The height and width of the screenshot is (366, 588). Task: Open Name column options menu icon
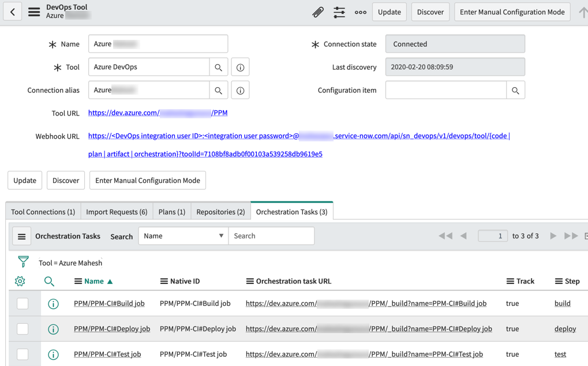pos(78,281)
